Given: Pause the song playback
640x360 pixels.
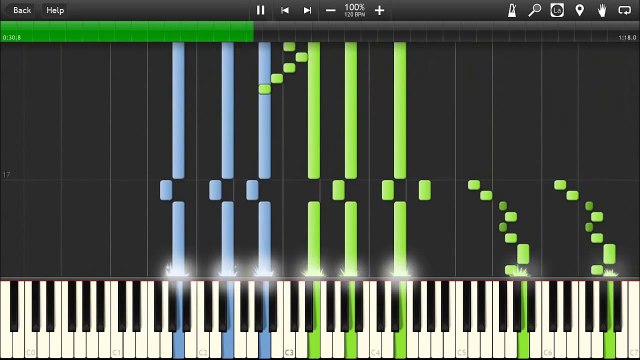Looking at the screenshot, I should tap(260, 10).
